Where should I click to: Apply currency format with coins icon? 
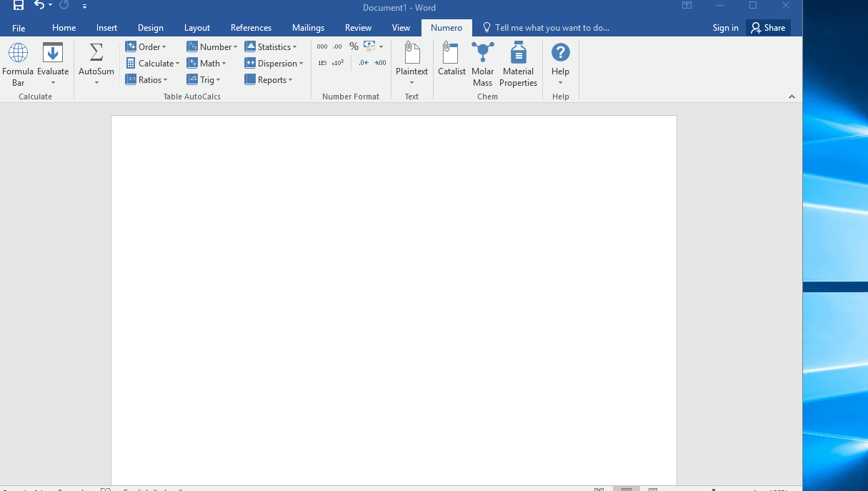[369, 46]
